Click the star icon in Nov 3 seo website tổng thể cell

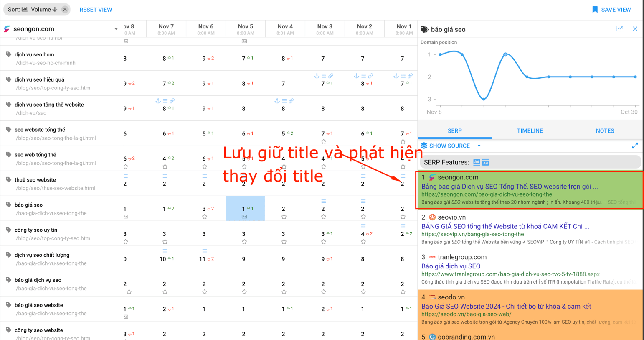324,141
